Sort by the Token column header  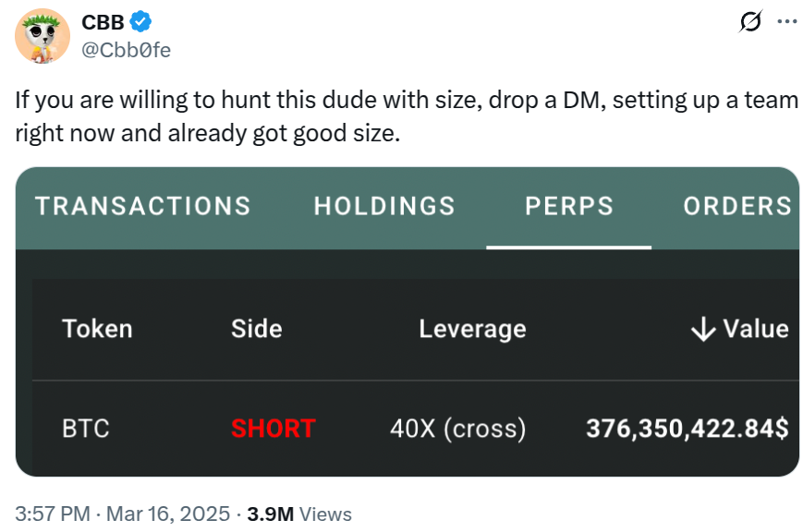97,329
